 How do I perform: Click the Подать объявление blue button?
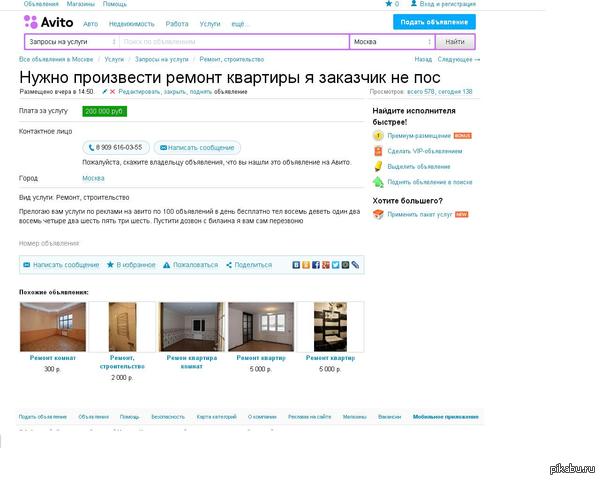tap(433, 22)
